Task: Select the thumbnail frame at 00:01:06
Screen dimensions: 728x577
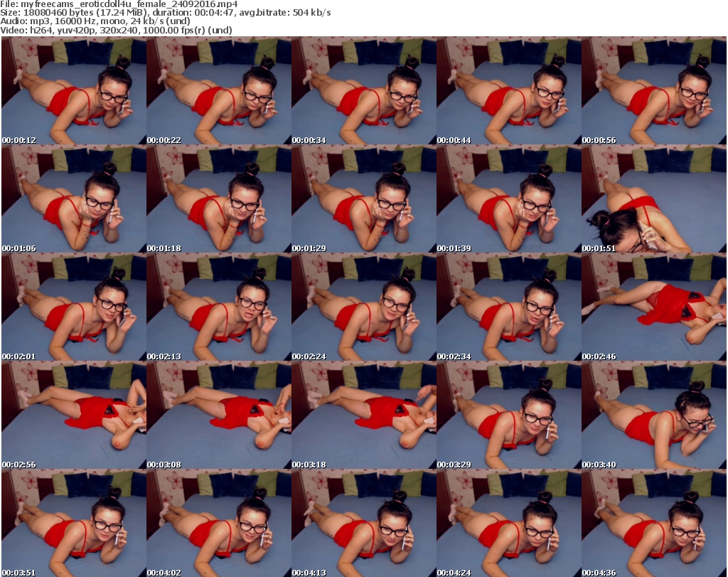Action: (x=74, y=198)
